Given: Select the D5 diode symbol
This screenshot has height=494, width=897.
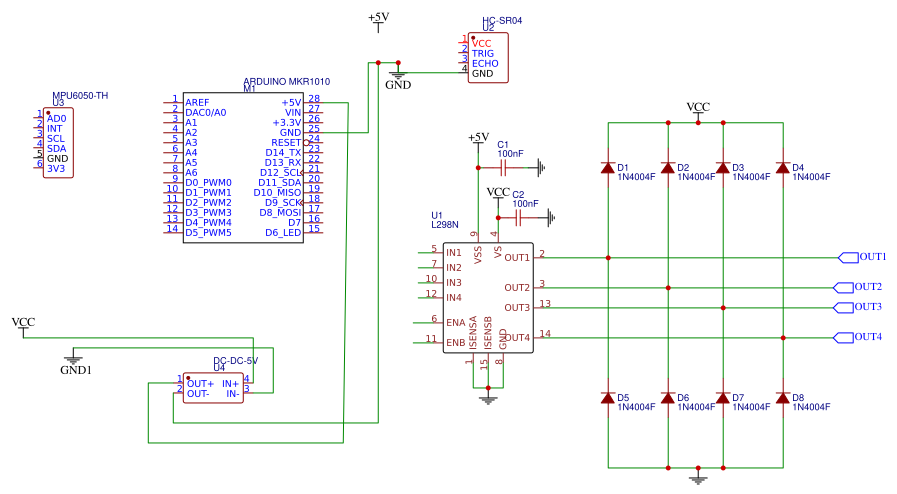Looking at the screenshot, I should (608, 397).
